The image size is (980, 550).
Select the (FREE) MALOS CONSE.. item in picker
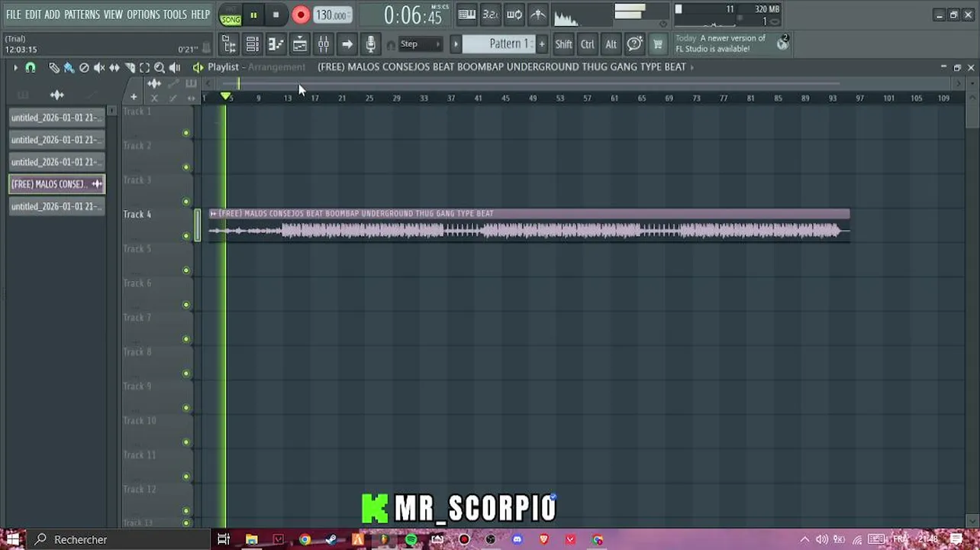[x=56, y=184]
